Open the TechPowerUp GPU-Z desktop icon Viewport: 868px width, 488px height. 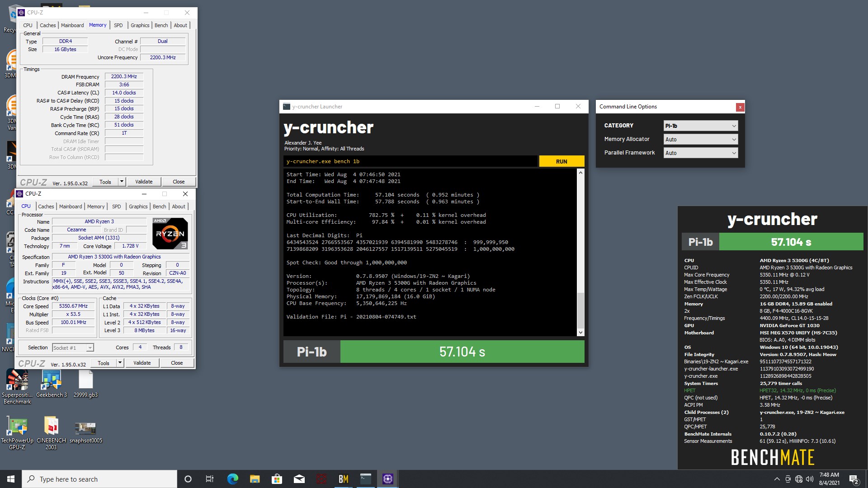tap(17, 432)
